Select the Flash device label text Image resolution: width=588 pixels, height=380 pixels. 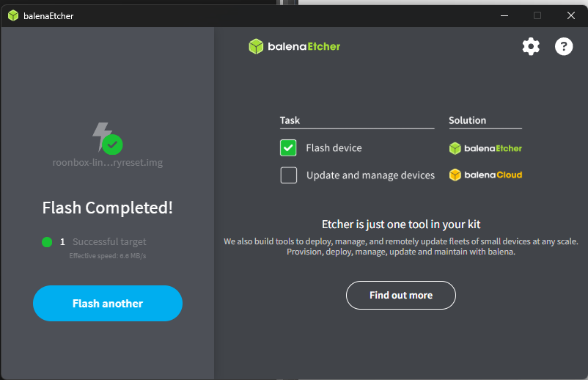(334, 148)
